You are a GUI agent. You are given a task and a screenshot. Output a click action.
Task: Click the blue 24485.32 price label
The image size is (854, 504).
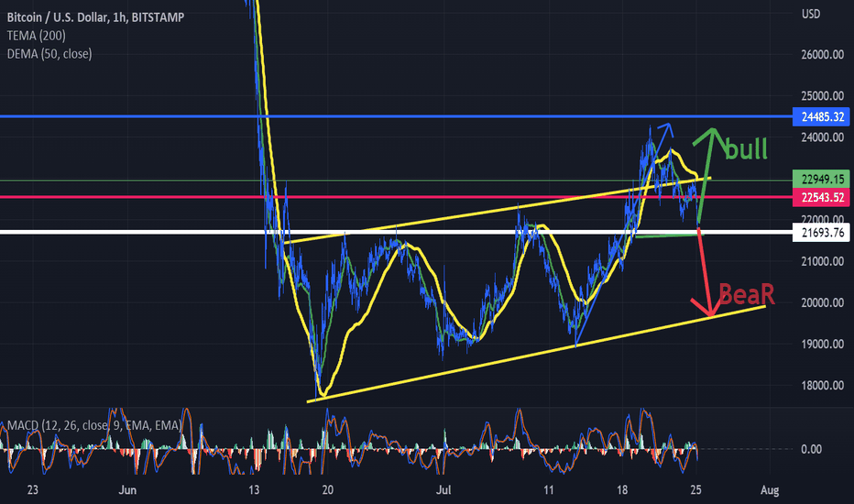click(x=823, y=116)
